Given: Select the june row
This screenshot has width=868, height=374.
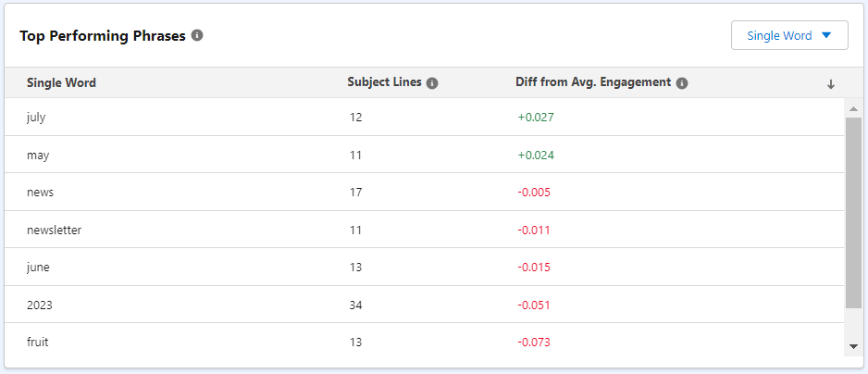Looking at the screenshot, I should [x=424, y=267].
